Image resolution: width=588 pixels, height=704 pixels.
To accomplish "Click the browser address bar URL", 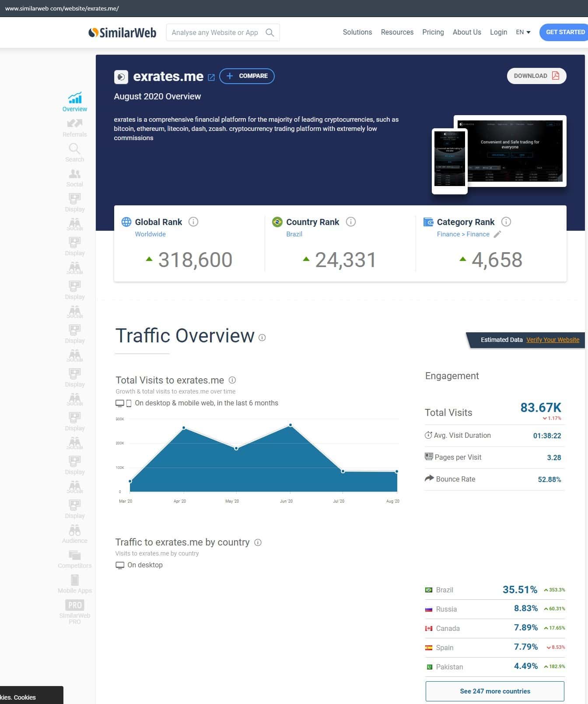I will (62, 8).
